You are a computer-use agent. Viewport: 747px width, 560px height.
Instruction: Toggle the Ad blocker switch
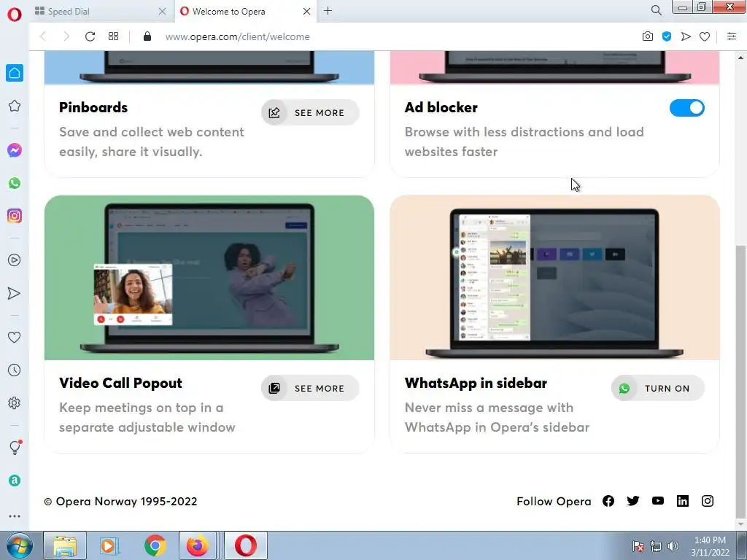pos(686,108)
